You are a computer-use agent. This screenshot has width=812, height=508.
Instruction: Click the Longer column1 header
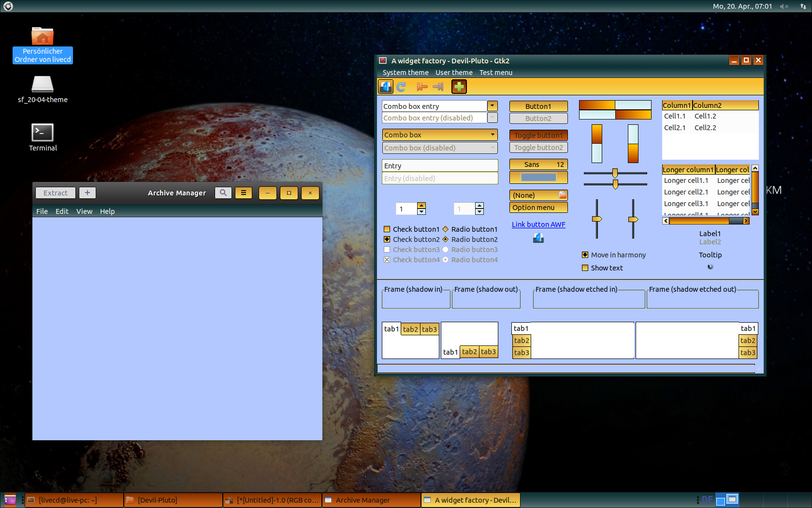point(688,170)
